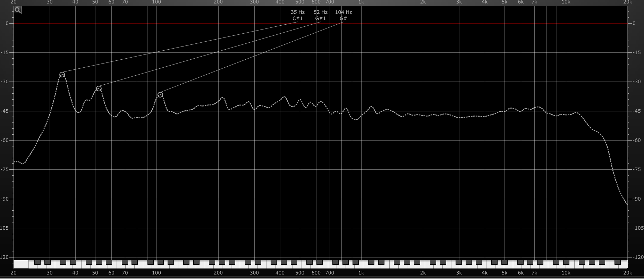Click "-90" on the right dB scale
Viewport: 644px width, 279px height.
(x=637, y=199)
